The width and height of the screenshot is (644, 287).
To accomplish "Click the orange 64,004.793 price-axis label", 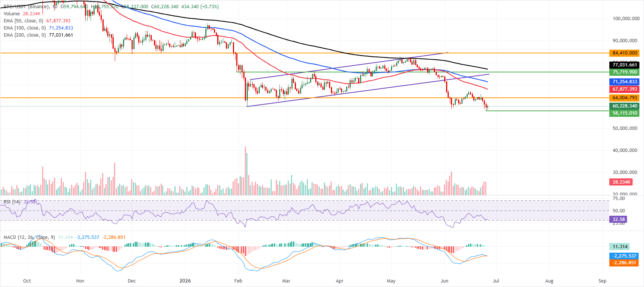I will tap(624, 98).
